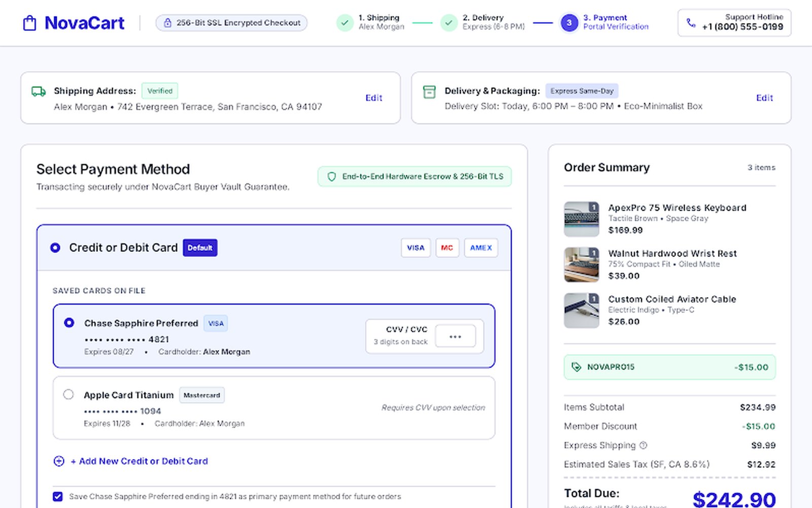Click the Items Subtotal value $234.99
This screenshot has width=812, height=508.
(758, 407)
